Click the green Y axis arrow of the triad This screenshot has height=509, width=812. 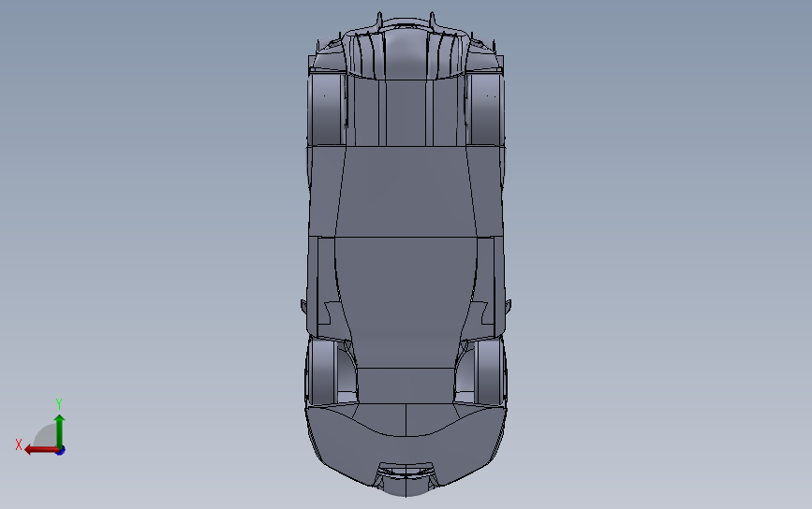[60, 430]
